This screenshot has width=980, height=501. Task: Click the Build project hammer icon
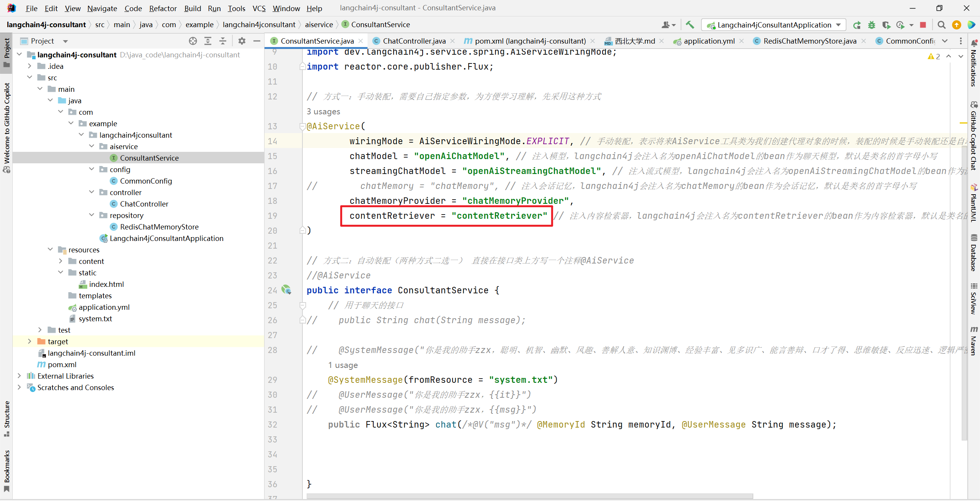tap(690, 25)
